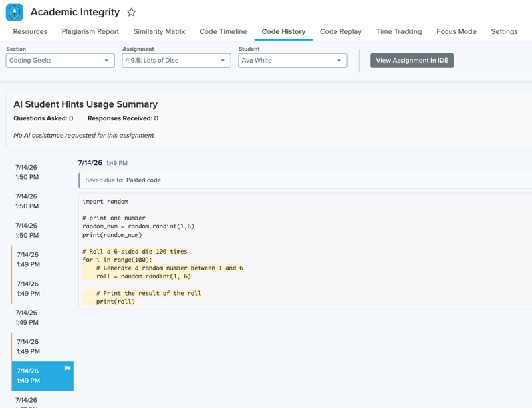Open the Settings tab

pyautogui.click(x=504, y=31)
